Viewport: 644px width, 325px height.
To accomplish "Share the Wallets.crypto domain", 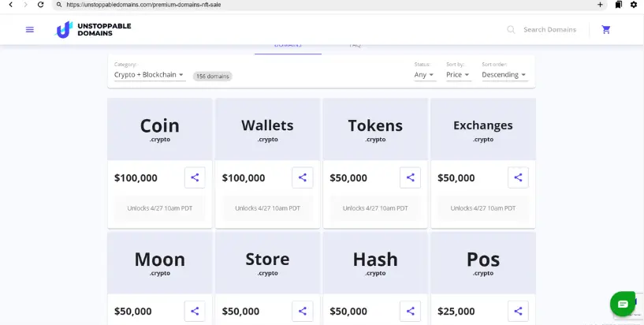I will click(302, 177).
